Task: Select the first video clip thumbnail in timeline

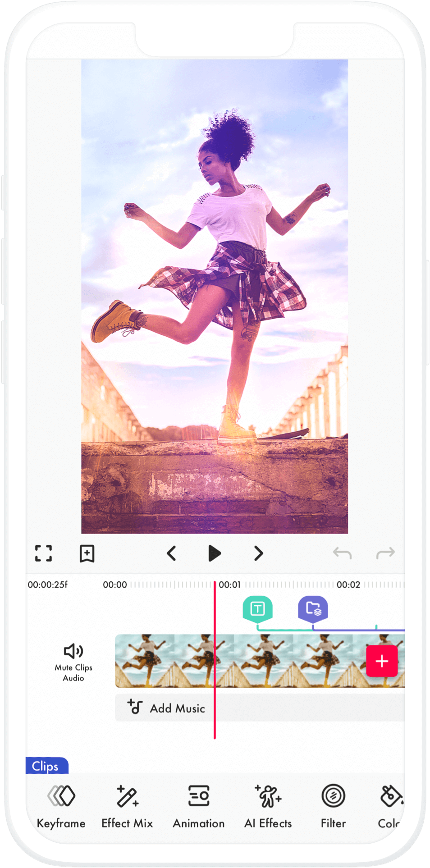Action: click(145, 661)
